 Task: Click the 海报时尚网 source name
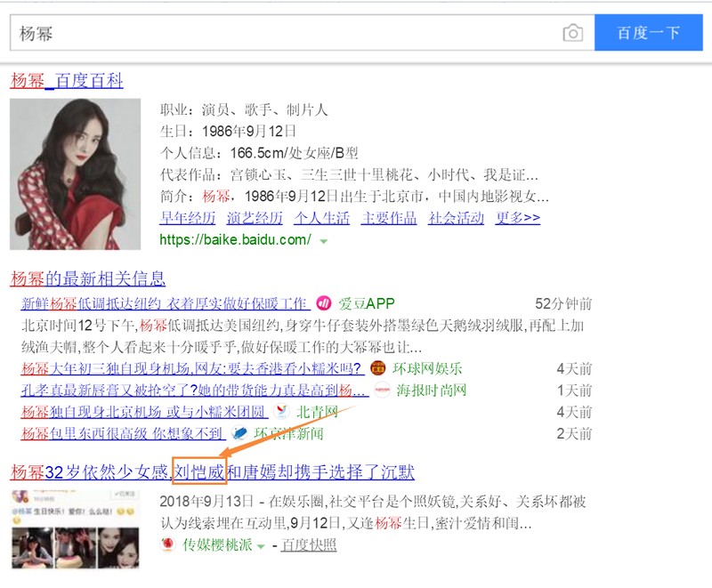(x=432, y=391)
